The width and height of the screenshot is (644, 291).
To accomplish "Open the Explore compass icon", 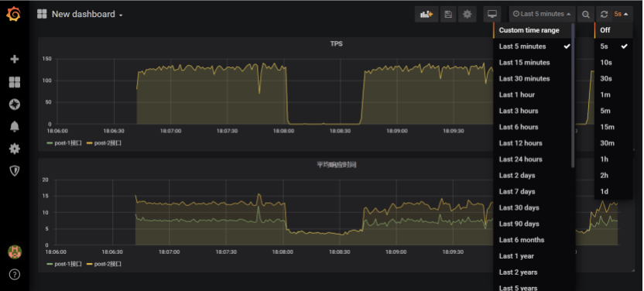I will [15, 104].
